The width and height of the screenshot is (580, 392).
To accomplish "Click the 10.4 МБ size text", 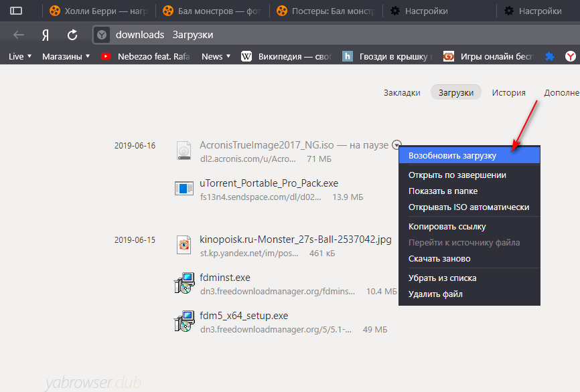I will click(x=381, y=292).
